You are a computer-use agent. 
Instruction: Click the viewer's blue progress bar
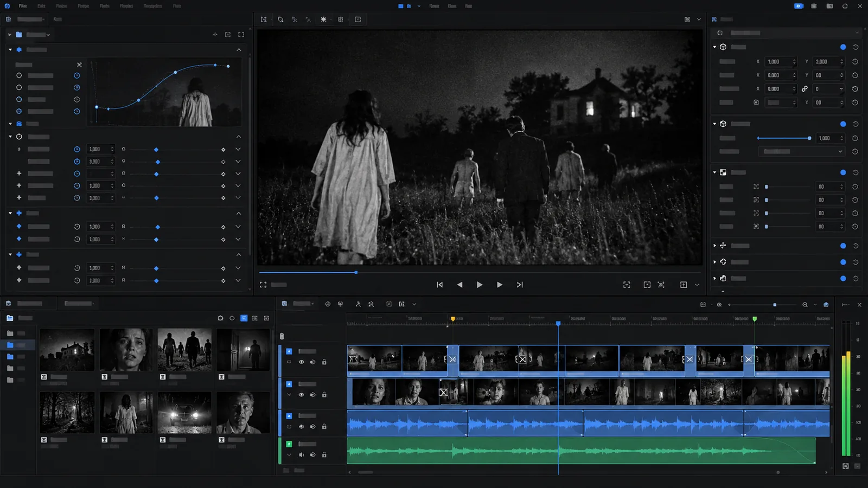click(308, 272)
